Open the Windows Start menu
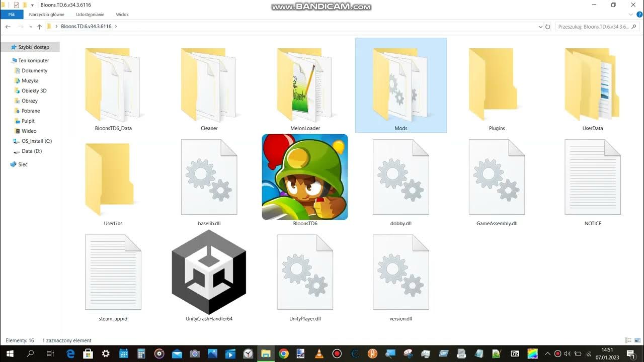 pos(10,353)
